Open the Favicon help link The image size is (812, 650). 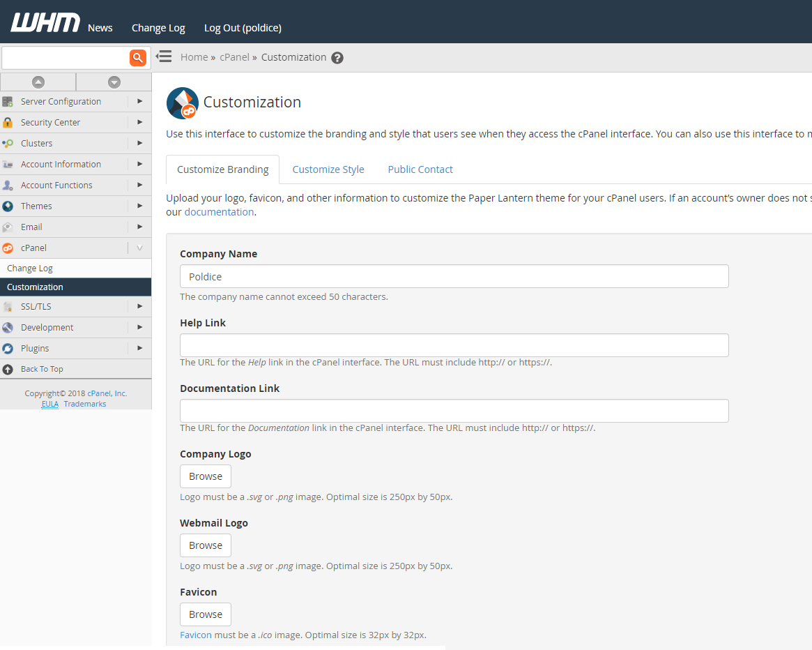pyautogui.click(x=196, y=635)
